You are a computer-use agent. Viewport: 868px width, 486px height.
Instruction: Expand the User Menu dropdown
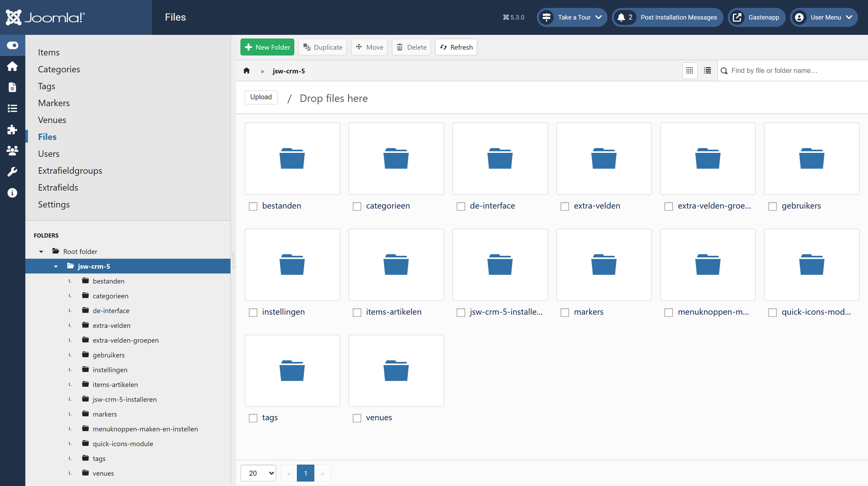(824, 17)
